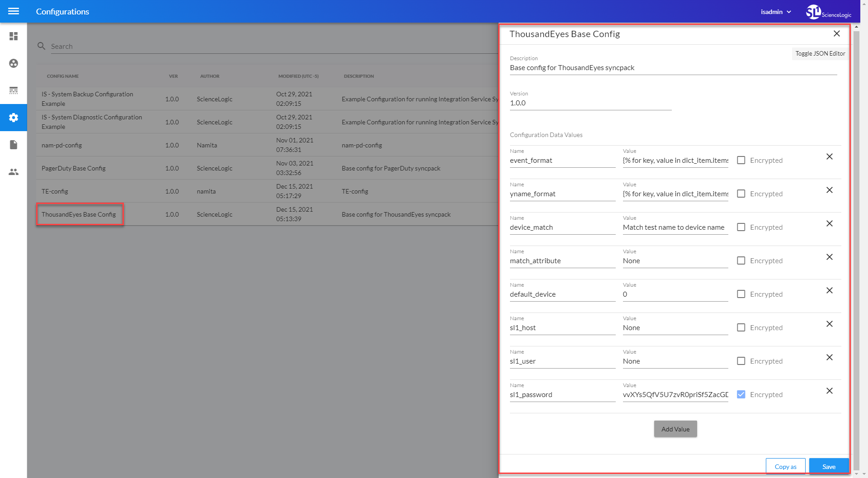Open IS - System Diagnostic Configuration Example row
The width and height of the screenshot is (868, 478).
267,122
